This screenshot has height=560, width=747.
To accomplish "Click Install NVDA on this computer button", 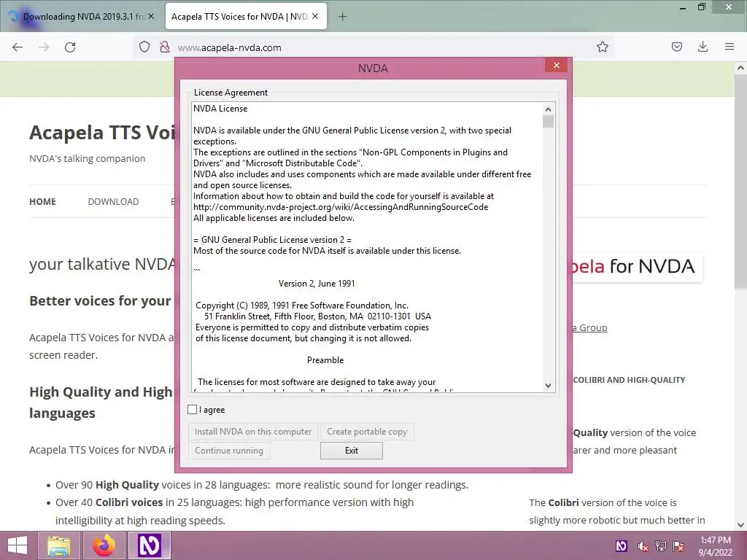I will (253, 432).
